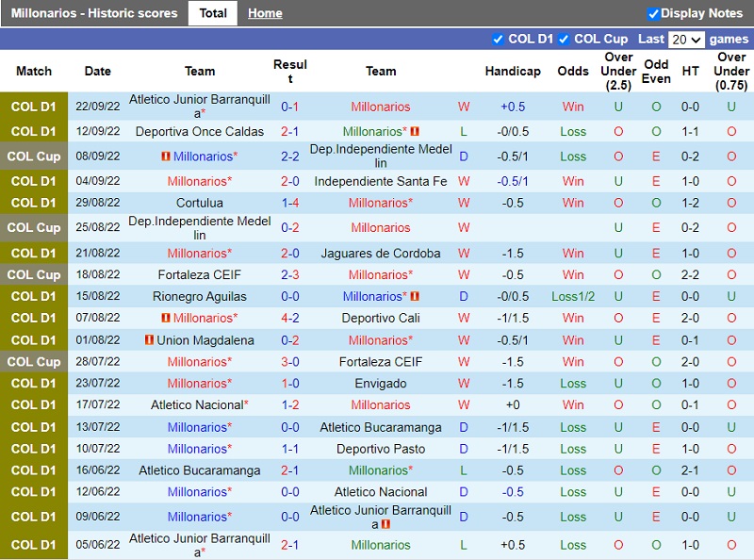This screenshot has width=754, height=560.
Task: Select the Total tab
Action: [x=213, y=13]
